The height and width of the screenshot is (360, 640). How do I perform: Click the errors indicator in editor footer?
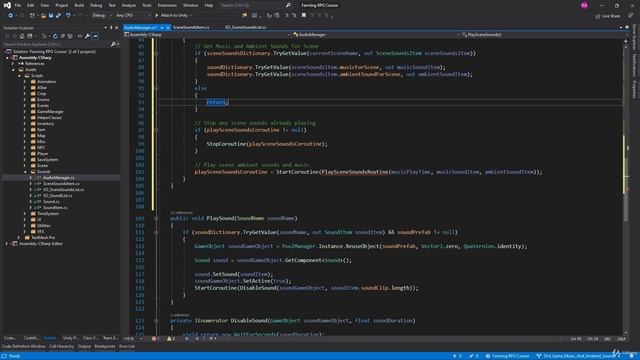[156, 339]
